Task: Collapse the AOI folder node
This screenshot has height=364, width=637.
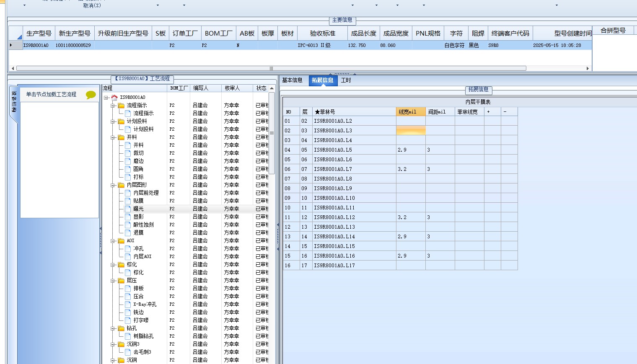Action: pos(113,241)
